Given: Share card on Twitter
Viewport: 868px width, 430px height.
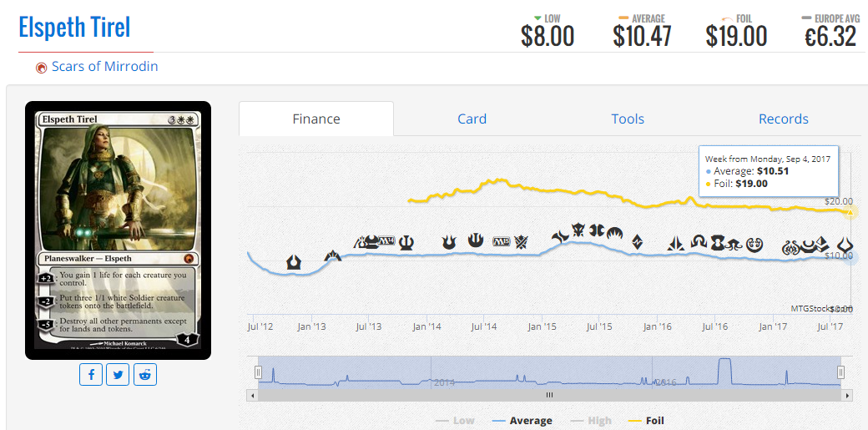Looking at the screenshot, I should (119, 375).
